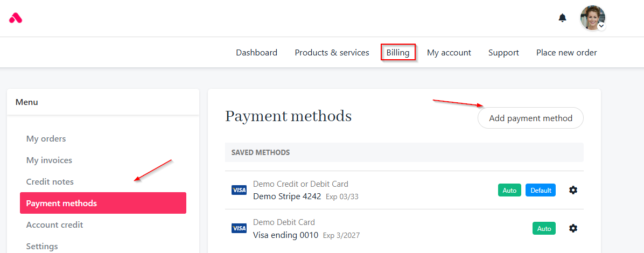
Task: Open My account in top navigation
Action: [449, 53]
